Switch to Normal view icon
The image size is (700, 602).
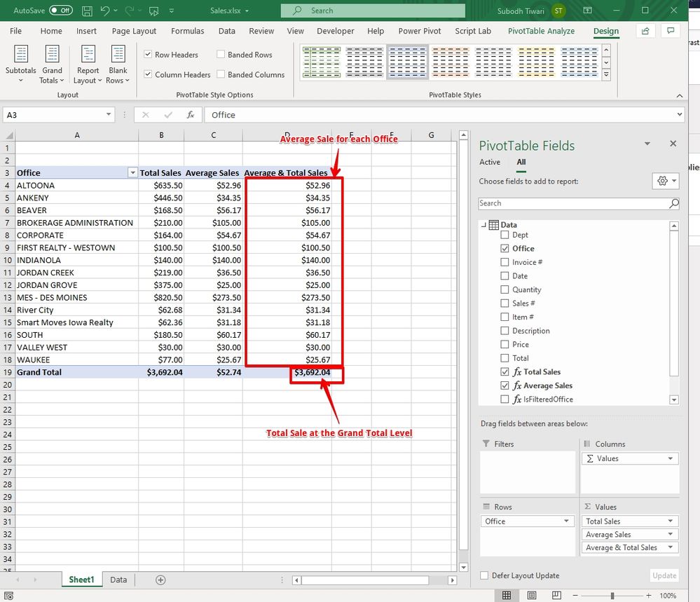507,595
